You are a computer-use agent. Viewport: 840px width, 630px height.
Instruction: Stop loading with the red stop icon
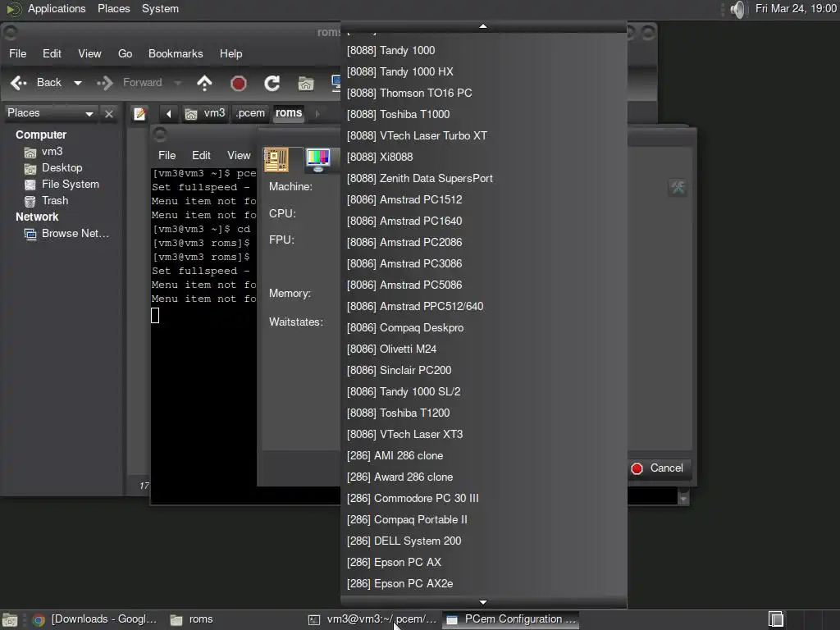[x=239, y=83]
